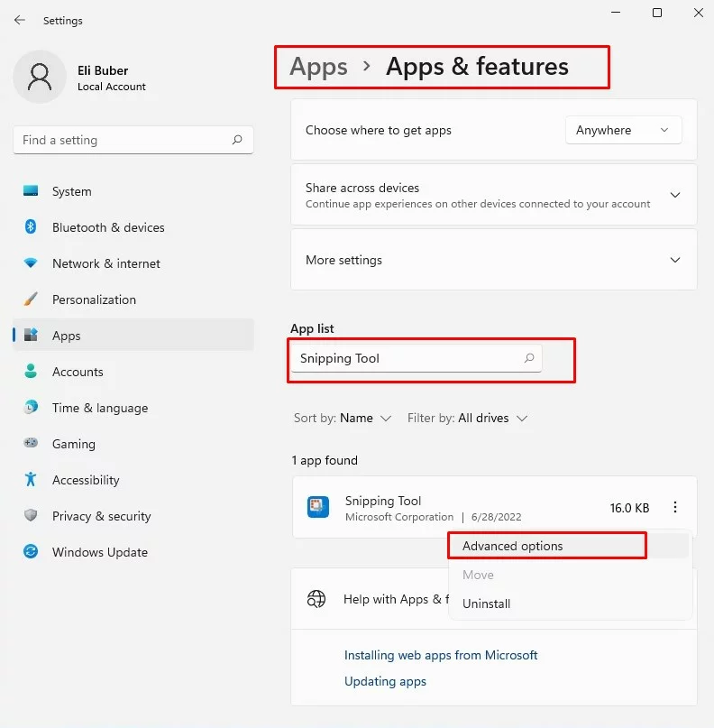Click the Personalization brush icon
The image size is (714, 728).
[x=31, y=299]
